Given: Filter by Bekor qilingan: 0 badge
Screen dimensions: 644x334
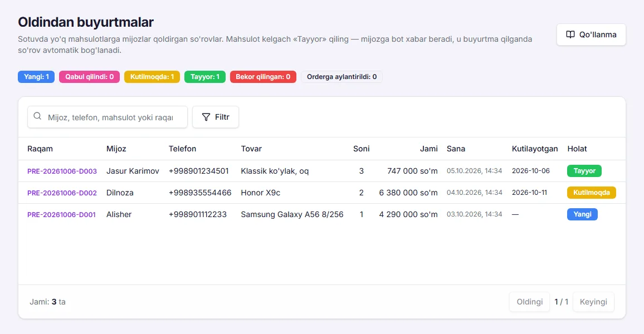Looking at the screenshot, I should point(263,77).
